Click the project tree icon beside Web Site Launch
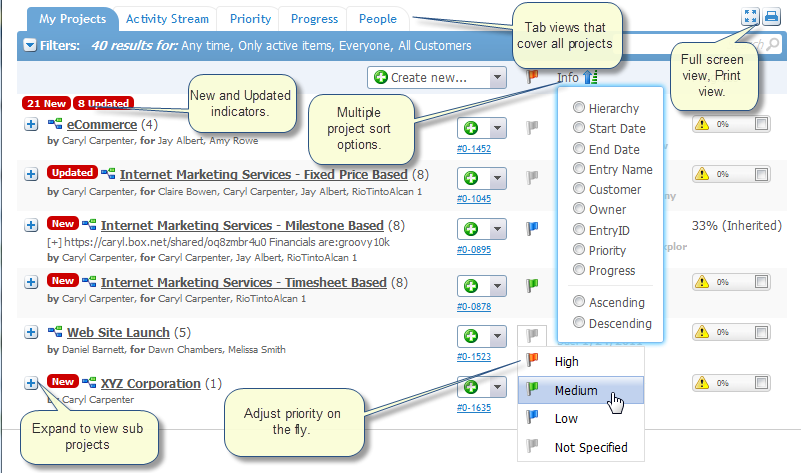801x473 pixels. pos(55,333)
